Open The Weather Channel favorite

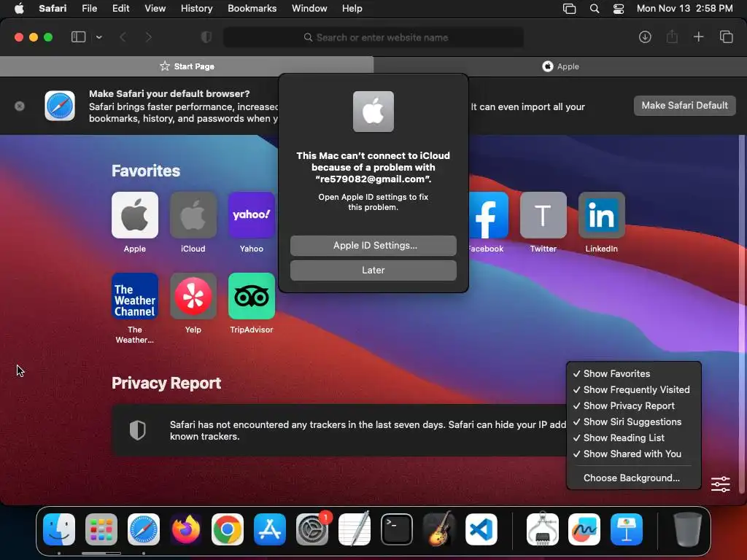135,296
